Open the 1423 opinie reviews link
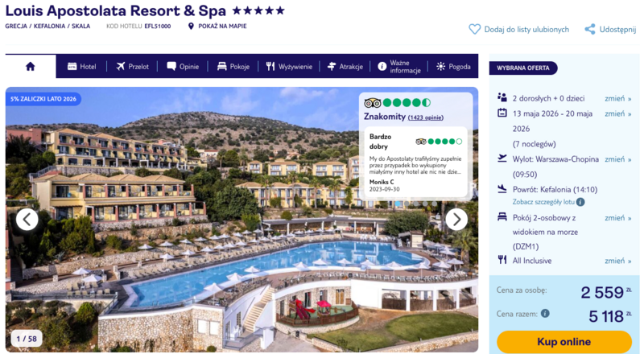 pos(426,117)
